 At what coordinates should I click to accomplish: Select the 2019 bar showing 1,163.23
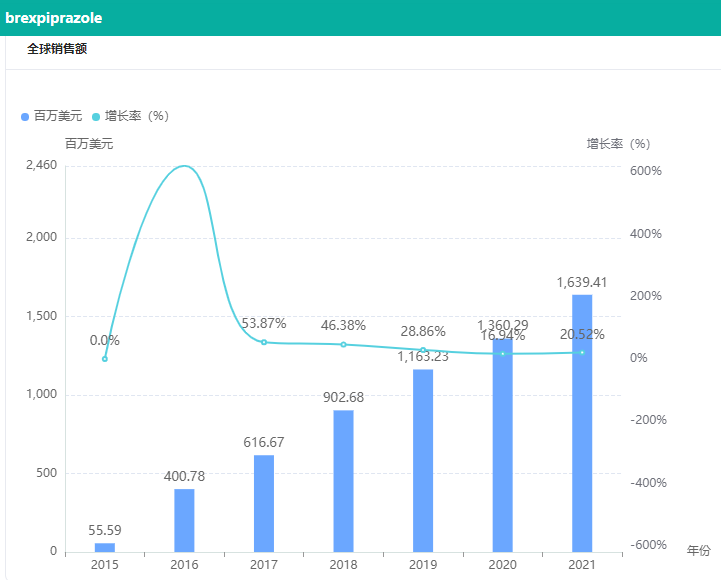[423, 460]
